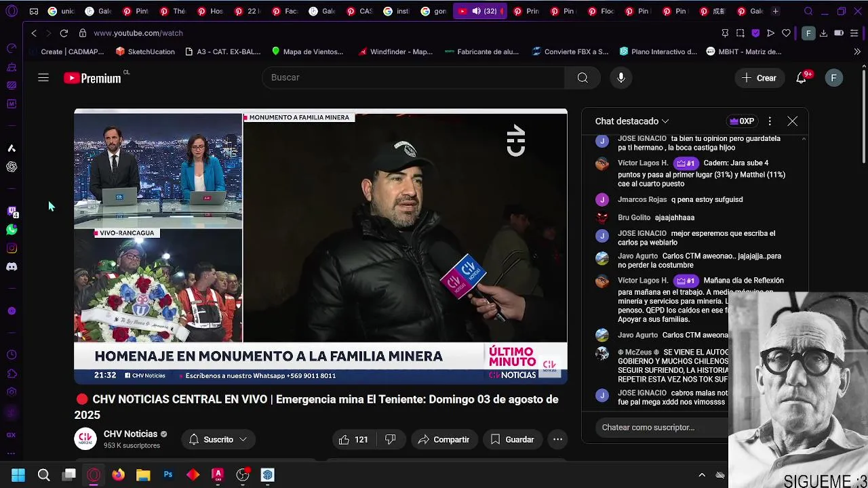The width and height of the screenshot is (868, 488).
Task: Open ChatGPT in Opera sidebar
Action: (12, 167)
